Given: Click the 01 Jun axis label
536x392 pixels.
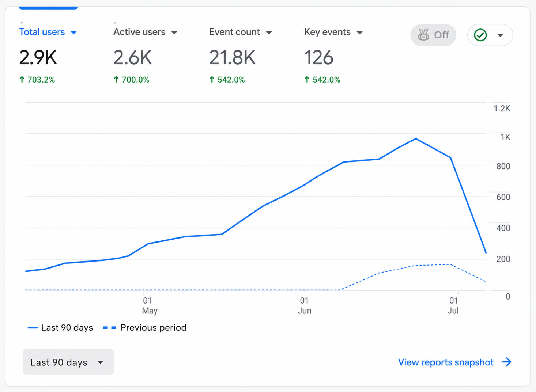Looking at the screenshot, I should pos(304,305).
